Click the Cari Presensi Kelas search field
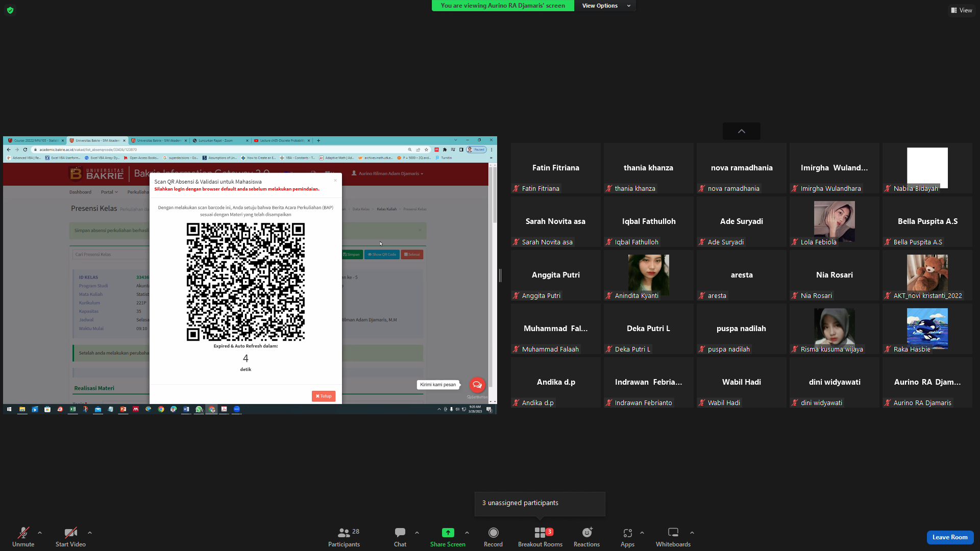Image resolution: width=980 pixels, height=551 pixels. point(110,254)
